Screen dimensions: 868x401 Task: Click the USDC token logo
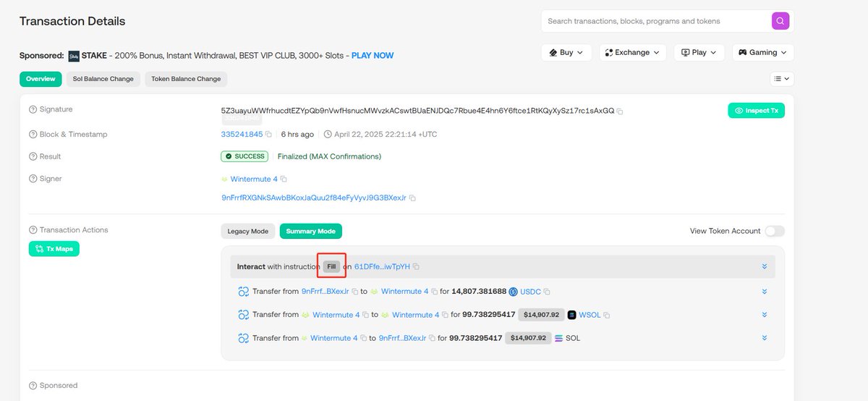pyautogui.click(x=514, y=292)
